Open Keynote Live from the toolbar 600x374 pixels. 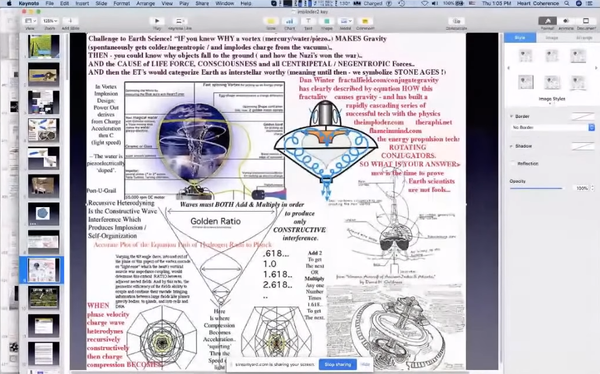[x=179, y=21]
